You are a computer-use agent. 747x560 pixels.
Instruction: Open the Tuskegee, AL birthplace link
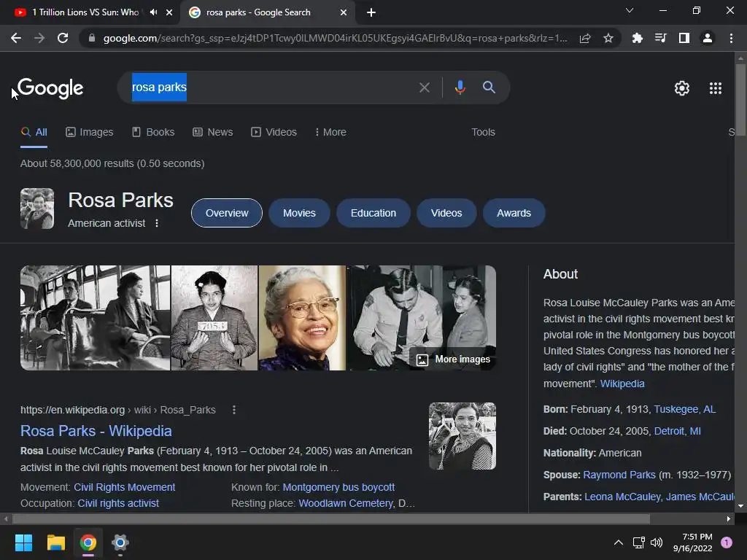point(684,409)
